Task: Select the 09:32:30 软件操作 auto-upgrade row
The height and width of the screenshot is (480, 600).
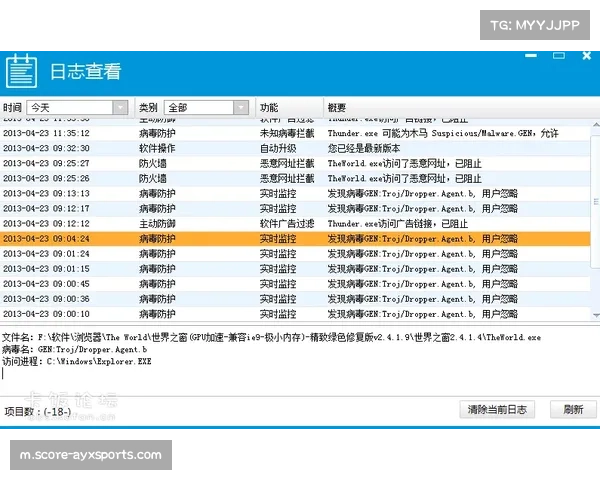Action: coord(300,148)
